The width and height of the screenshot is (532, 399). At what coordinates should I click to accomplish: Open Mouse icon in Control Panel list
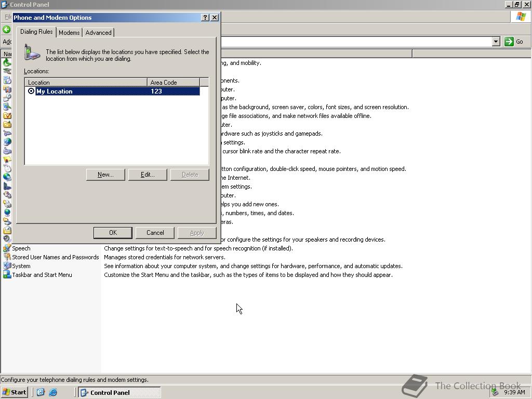7,169
